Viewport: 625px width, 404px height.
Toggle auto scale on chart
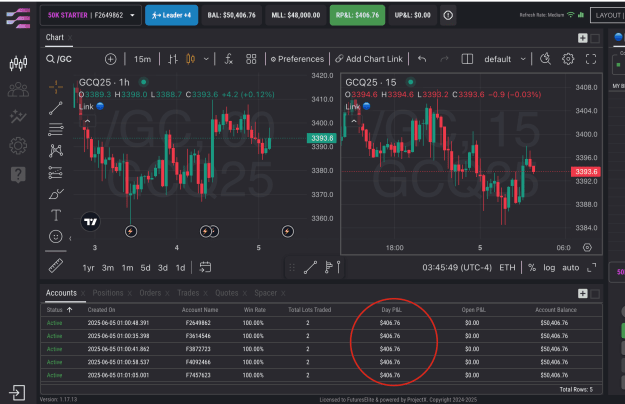570,268
